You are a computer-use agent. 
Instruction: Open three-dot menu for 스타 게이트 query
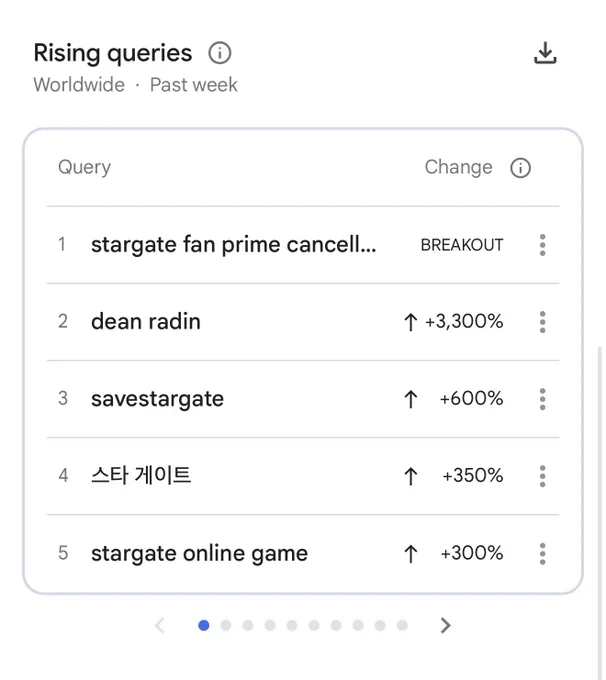[542, 476]
